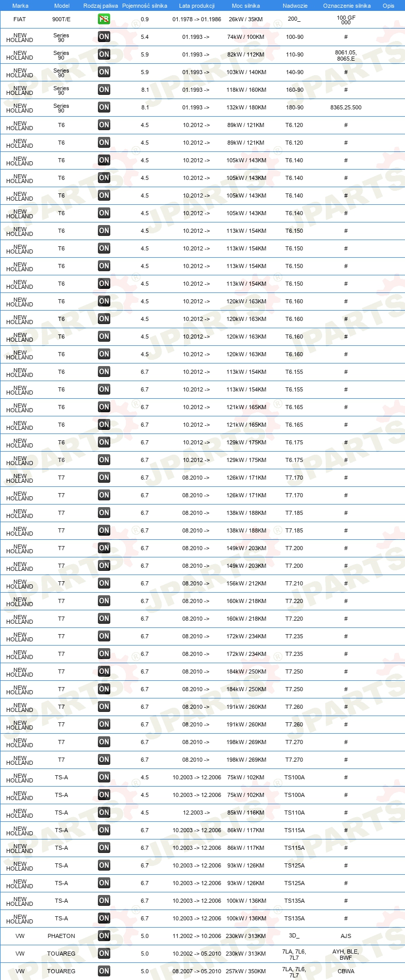Image resolution: width=405 pixels, height=980 pixels.
Task: Click the Pojemność silnika column header
Action: [x=144, y=6]
